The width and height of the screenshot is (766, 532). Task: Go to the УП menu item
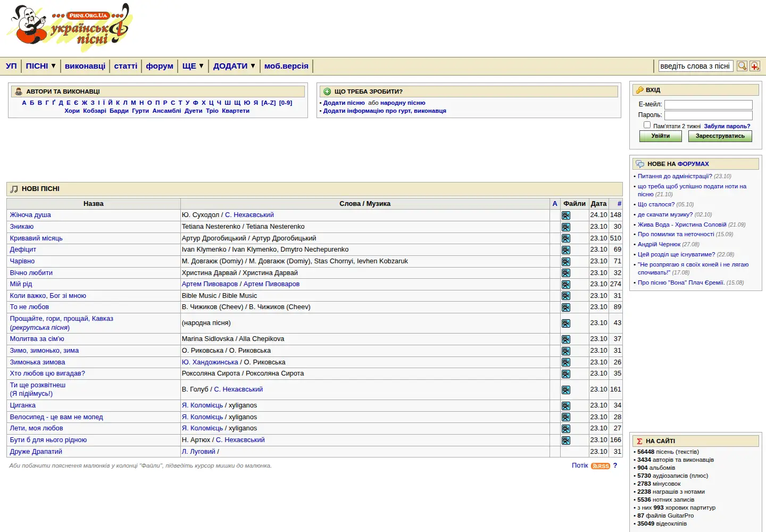[x=11, y=66]
